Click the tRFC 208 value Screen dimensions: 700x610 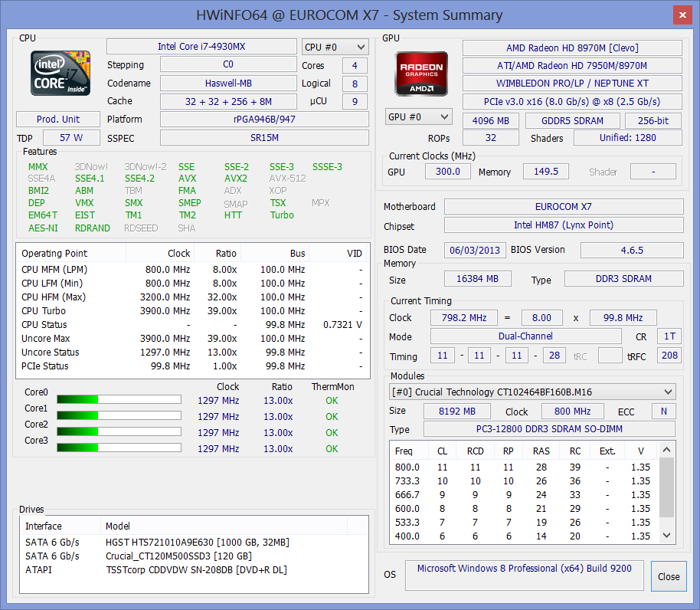669,356
